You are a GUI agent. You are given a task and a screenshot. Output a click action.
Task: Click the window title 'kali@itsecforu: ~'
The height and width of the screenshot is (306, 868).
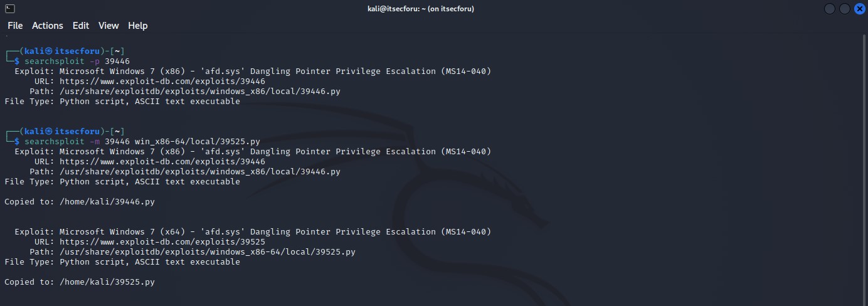click(x=421, y=9)
